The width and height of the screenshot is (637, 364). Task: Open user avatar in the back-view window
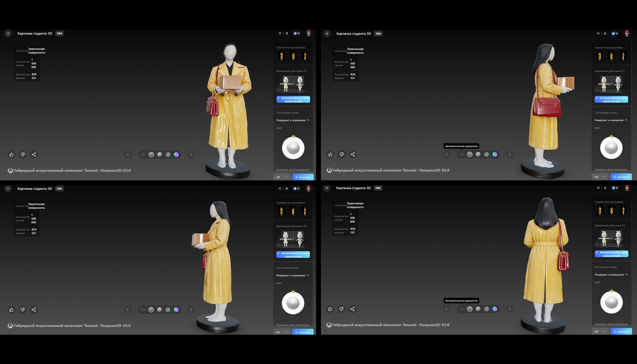click(627, 188)
